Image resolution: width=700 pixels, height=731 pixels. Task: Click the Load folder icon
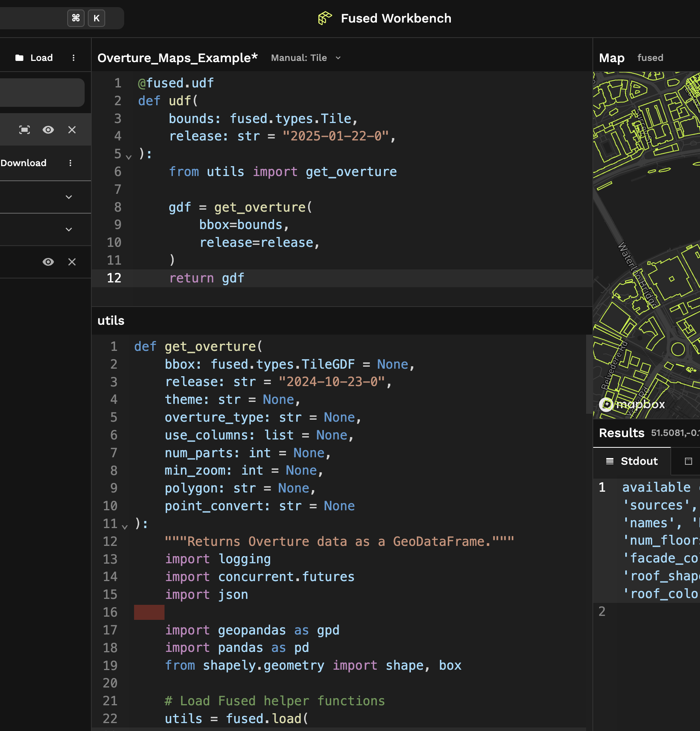pyautogui.click(x=19, y=58)
